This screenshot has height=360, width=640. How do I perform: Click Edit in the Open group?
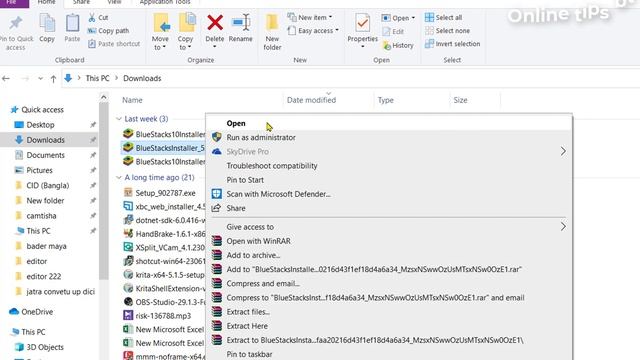point(393,31)
